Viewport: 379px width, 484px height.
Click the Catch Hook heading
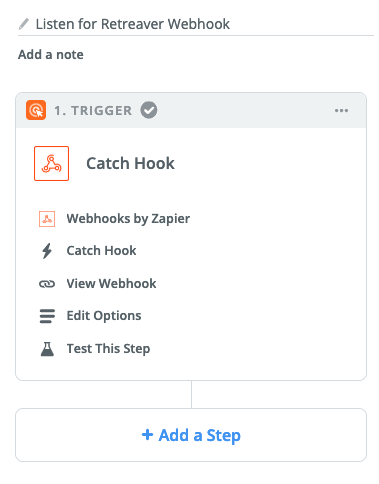click(x=130, y=163)
